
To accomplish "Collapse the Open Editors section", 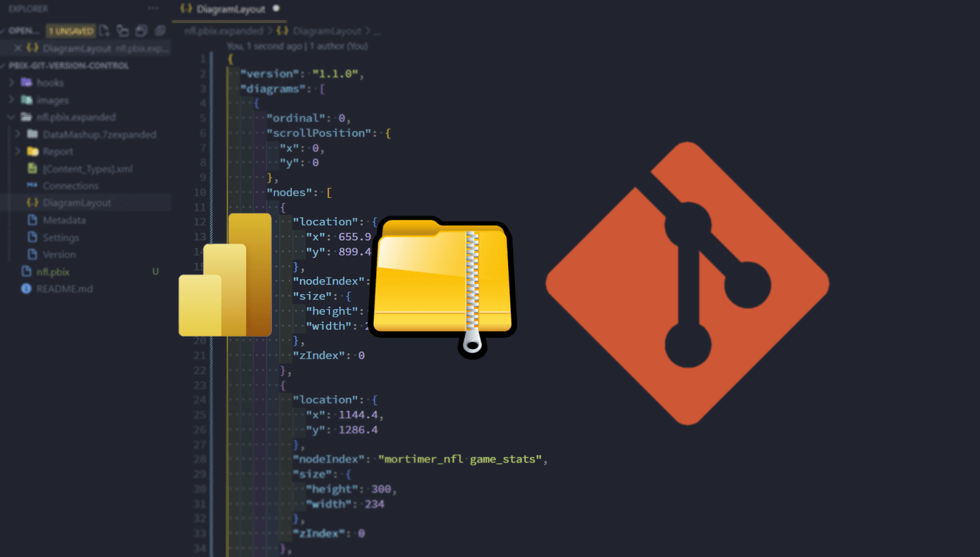I will (x=4, y=31).
